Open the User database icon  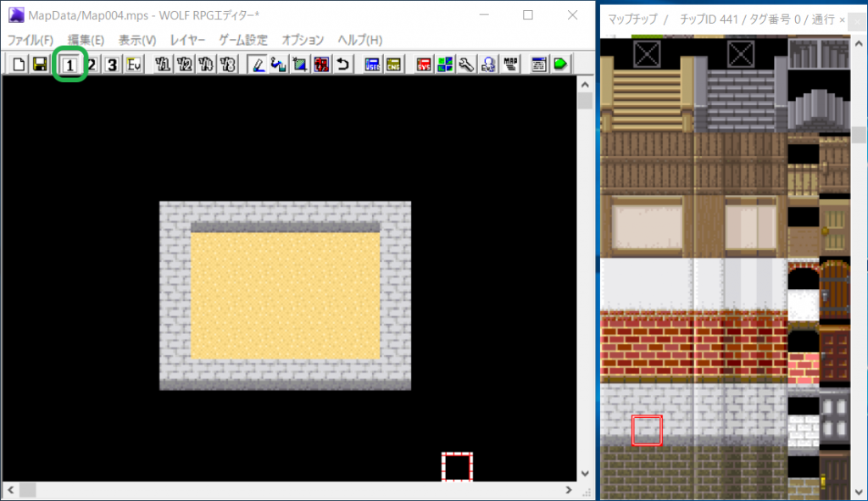tap(372, 64)
